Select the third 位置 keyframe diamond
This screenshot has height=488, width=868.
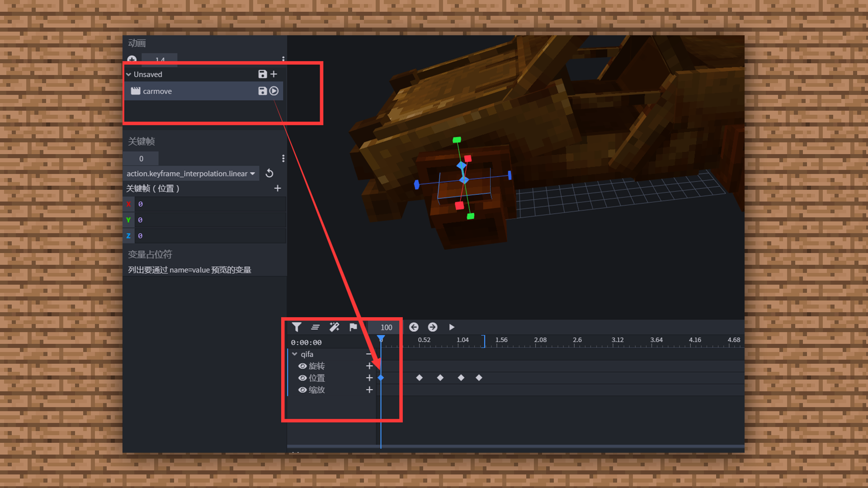[x=440, y=378]
